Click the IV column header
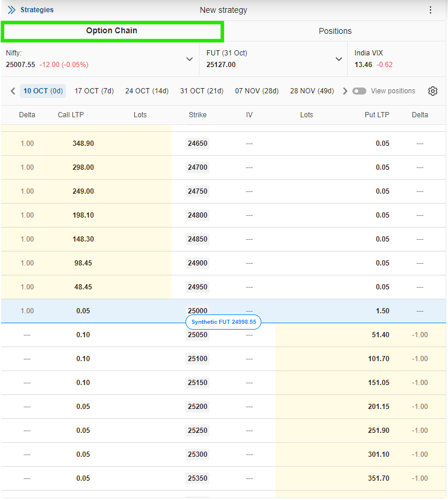This screenshot has width=448, height=500. (249, 115)
